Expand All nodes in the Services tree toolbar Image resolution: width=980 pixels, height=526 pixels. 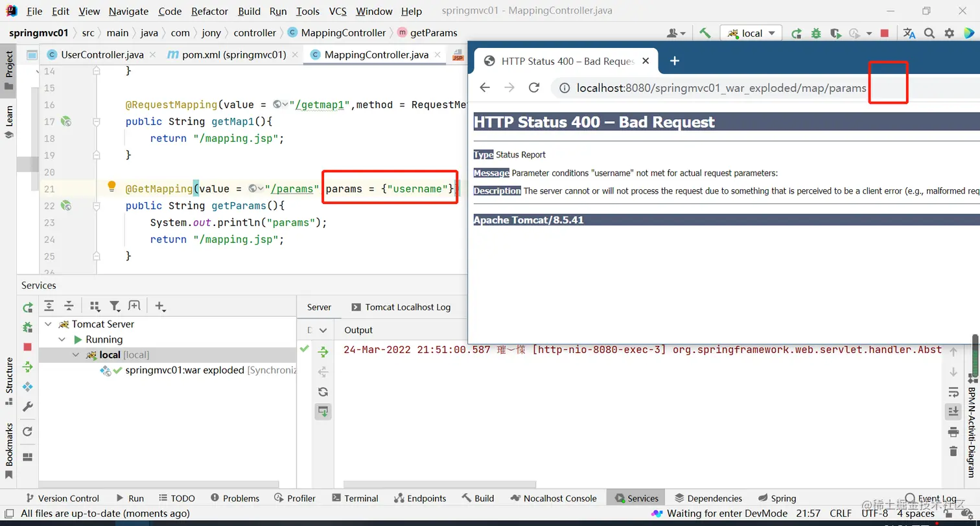pyautogui.click(x=49, y=306)
